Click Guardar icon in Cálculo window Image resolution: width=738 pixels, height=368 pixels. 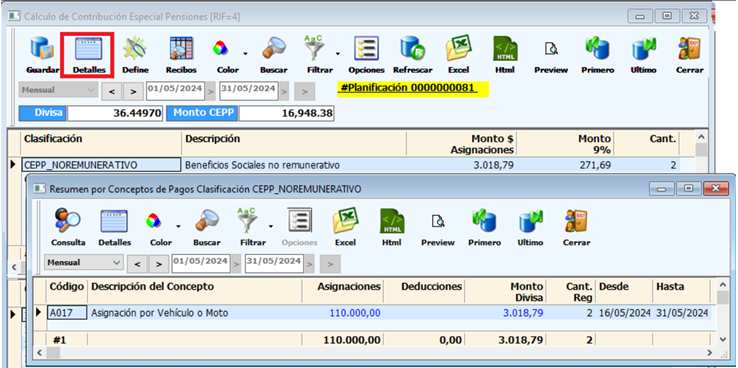(42, 49)
